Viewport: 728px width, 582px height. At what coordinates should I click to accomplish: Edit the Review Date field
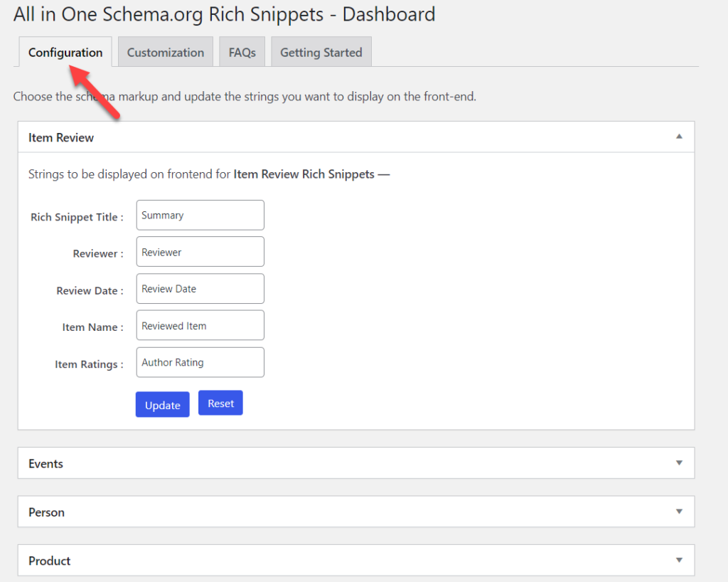200,289
